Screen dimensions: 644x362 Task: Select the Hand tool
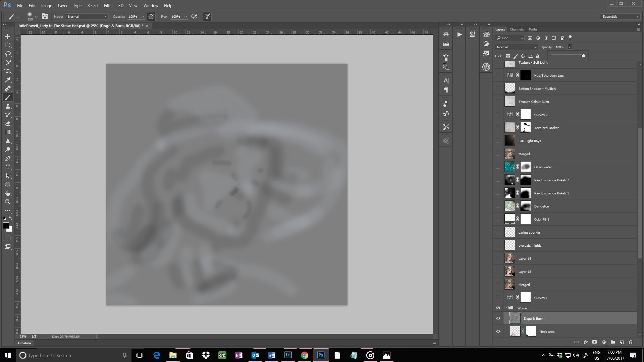click(x=7, y=193)
